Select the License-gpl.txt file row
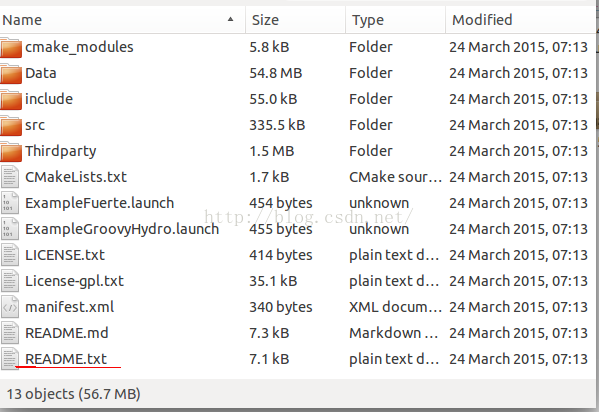Screen dimensions: 599x412 (x=297, y=281)
